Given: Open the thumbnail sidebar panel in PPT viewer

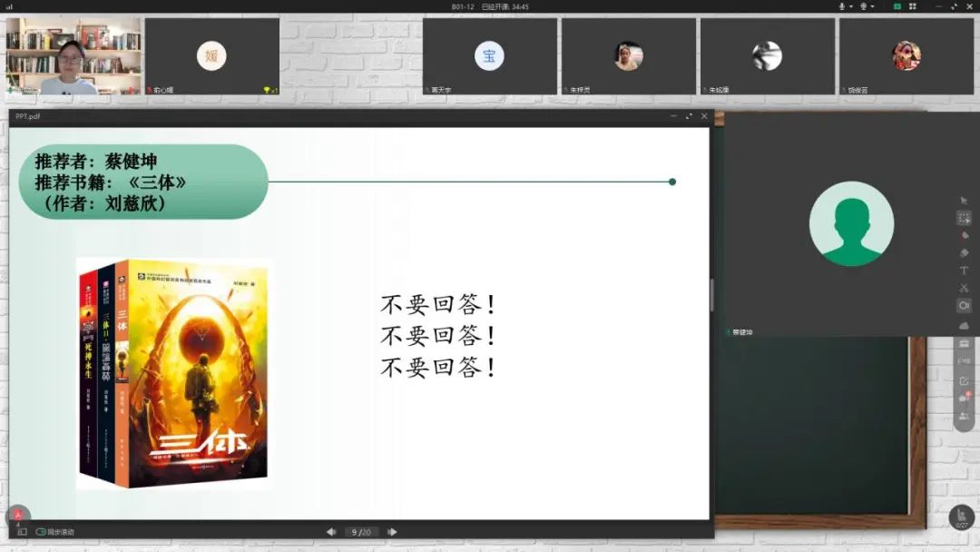Looking at the screenshot, I should coord(22,532).
